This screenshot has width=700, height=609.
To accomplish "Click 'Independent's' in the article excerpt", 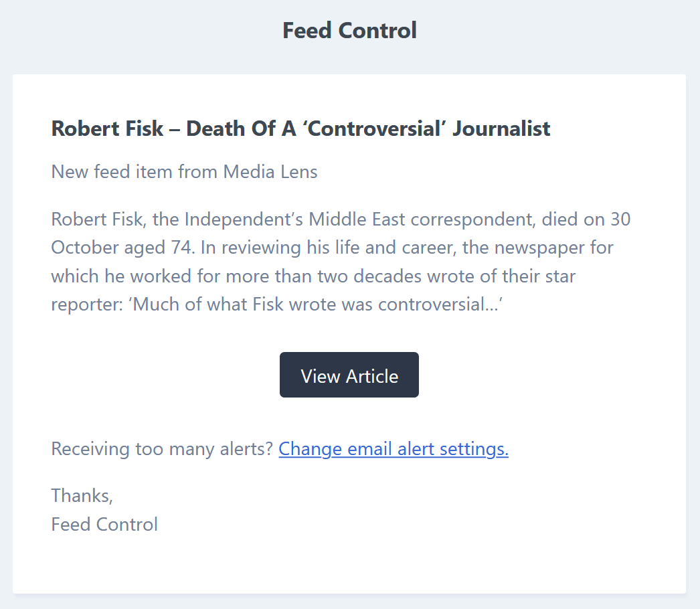I will (244, 220).
